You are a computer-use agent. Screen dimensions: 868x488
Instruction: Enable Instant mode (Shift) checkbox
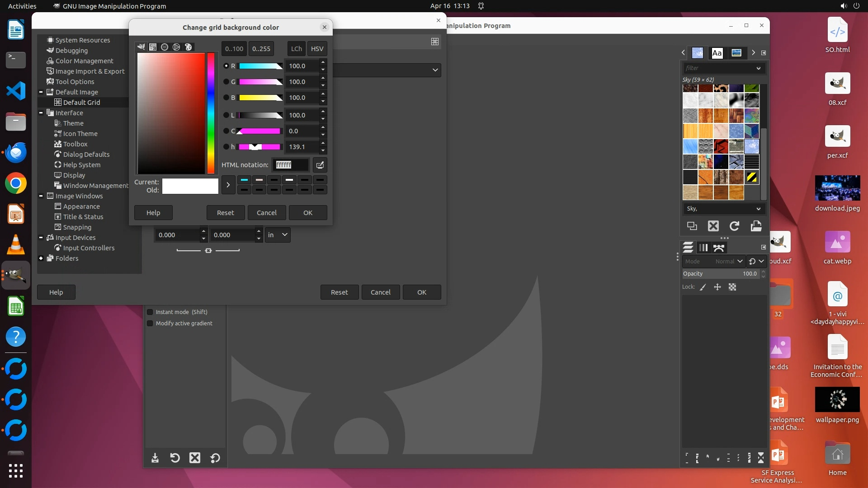(150, 312)
